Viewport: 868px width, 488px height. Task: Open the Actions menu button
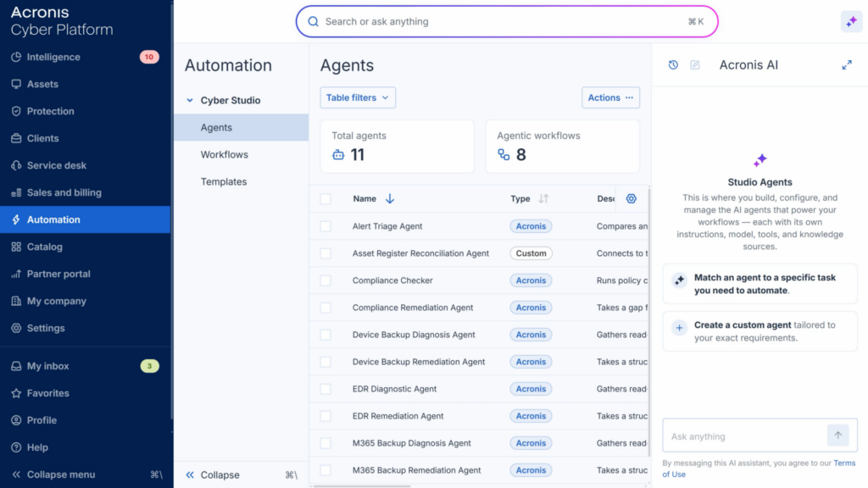610,97
